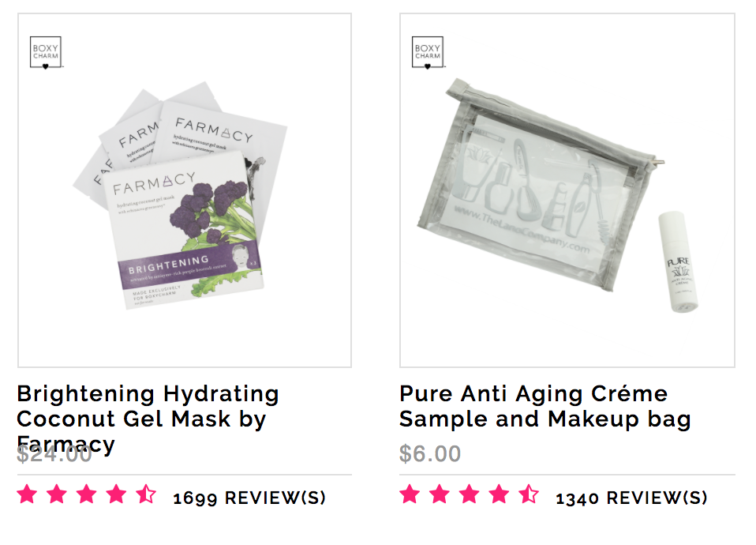756x545 pixels.
Task: Click third star of Farmacy mask rating
Action: (x=87, y=494)
